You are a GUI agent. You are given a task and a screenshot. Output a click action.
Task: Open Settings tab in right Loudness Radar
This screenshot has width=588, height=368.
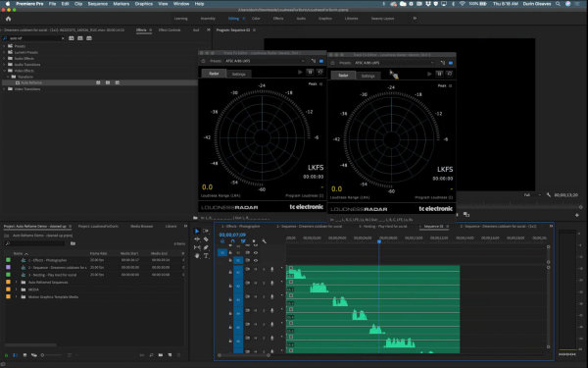(367, 76)
